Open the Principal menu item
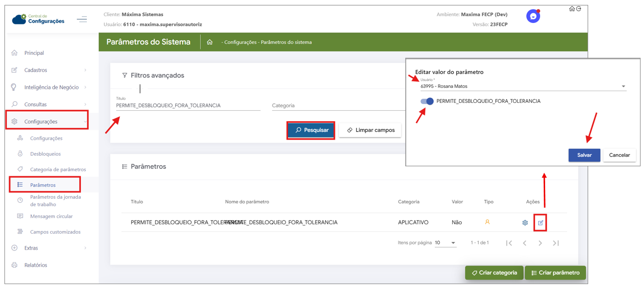Viewport: 644px width, 293px height. [x=34, y=53]
